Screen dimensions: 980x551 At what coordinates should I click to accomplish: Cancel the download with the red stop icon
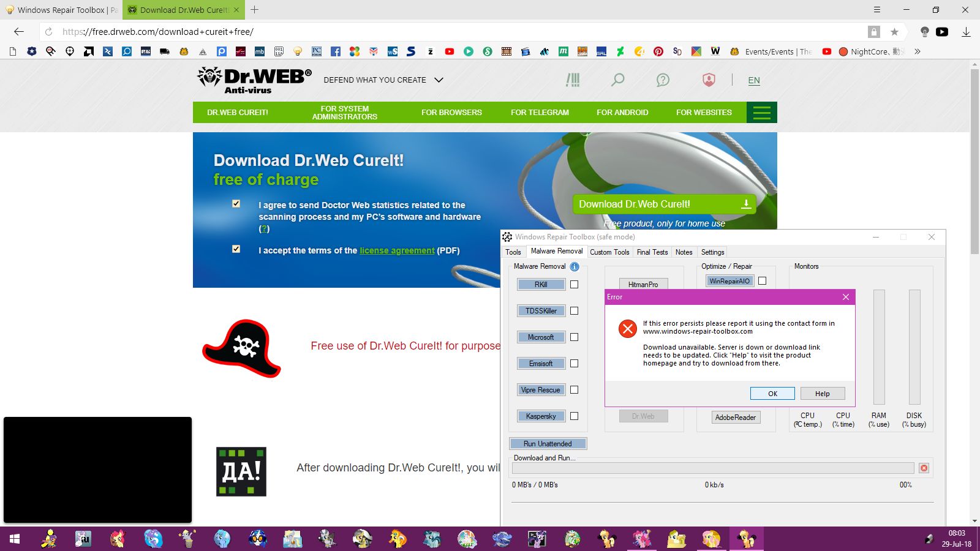point(924,468)
